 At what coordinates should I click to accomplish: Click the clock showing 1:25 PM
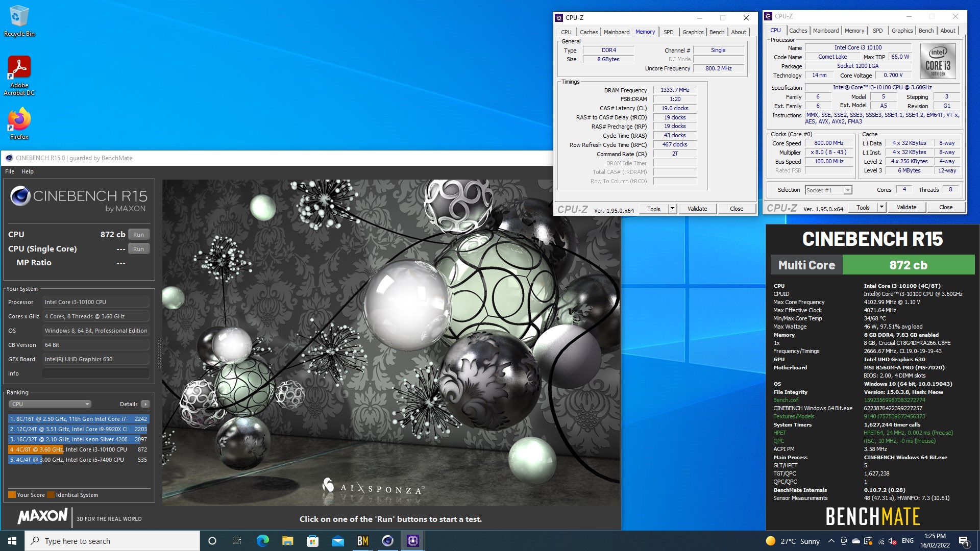[x=935, y=541]
